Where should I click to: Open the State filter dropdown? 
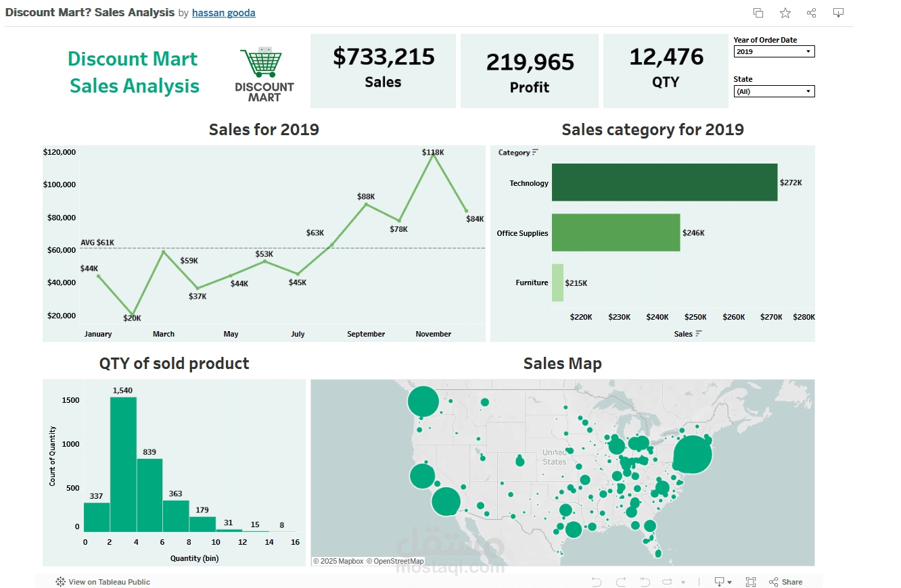(774, 91)
